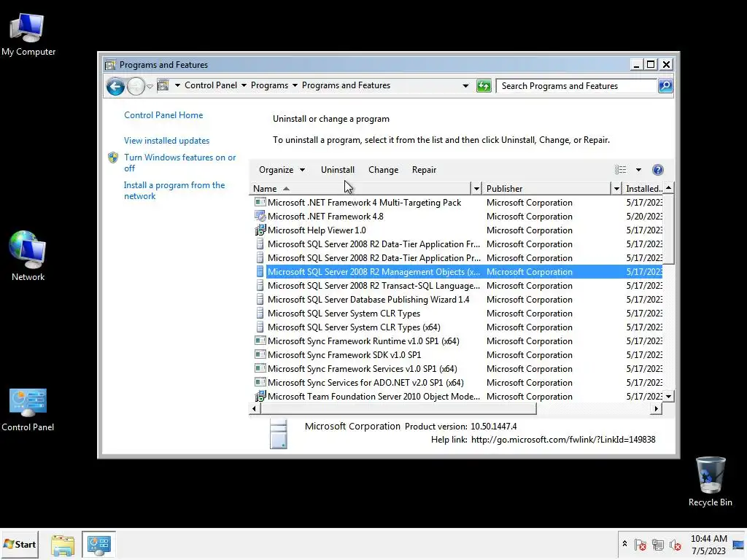Open the Control Panel desktop icon
Image resolution: width=747 pixels, height=560 pixels.
[28, 410]
